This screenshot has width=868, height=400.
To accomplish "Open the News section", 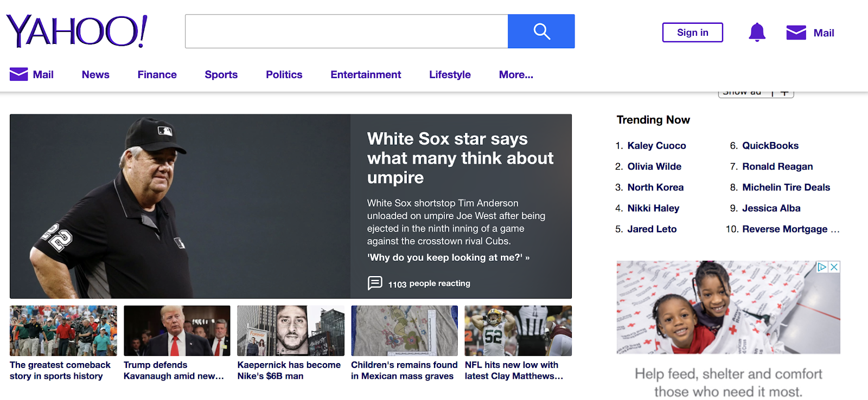I will pyautogui.click(x=95, y=75).
